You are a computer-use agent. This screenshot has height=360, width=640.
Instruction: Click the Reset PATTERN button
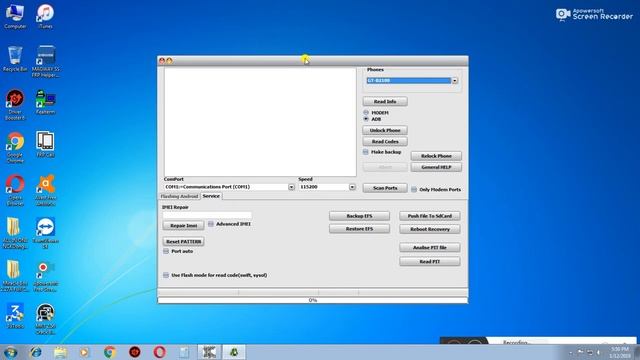184,242
